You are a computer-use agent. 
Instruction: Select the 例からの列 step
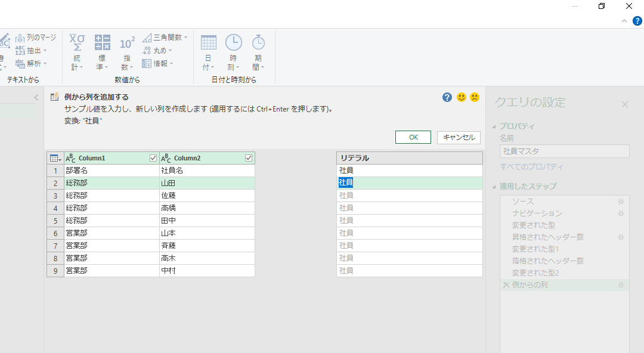(564, 285)
